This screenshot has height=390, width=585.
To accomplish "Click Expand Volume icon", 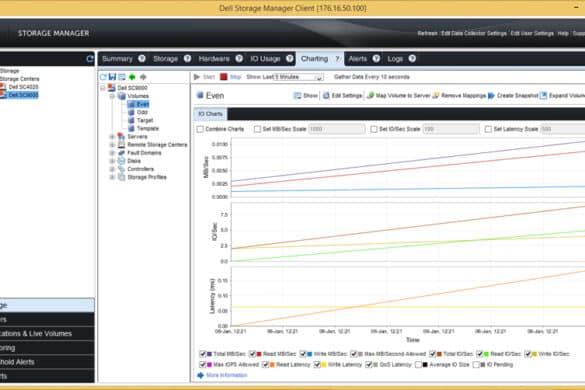I will [x=544, y=96].
